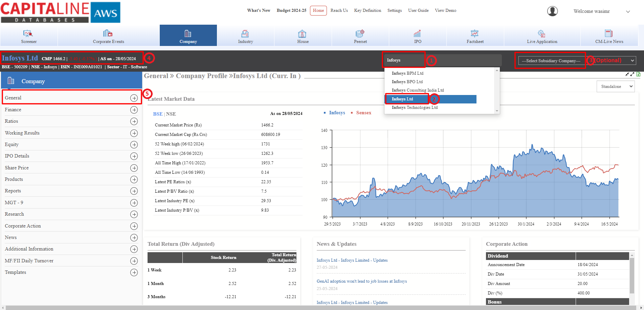
Task: Open the Standalone dropdown
Action: click(x=615, y=87)
